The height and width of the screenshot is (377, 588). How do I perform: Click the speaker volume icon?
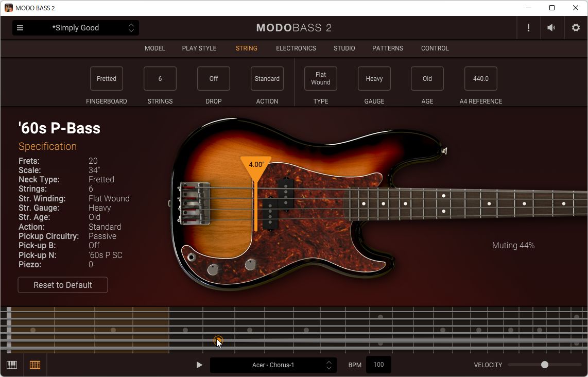coord(551,28)
